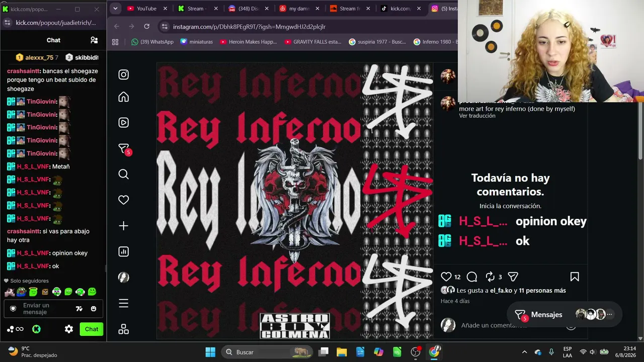Screen dimensions: 644x362
Task: Open File Explorer from taskbar
Action: pos(342,352)
